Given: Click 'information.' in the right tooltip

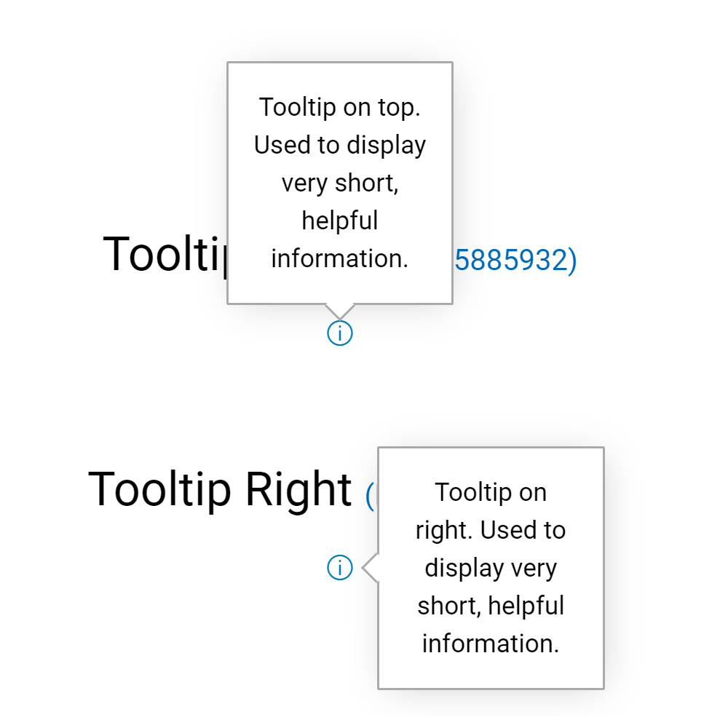Looking at the screenshot, I should point(491,644).
